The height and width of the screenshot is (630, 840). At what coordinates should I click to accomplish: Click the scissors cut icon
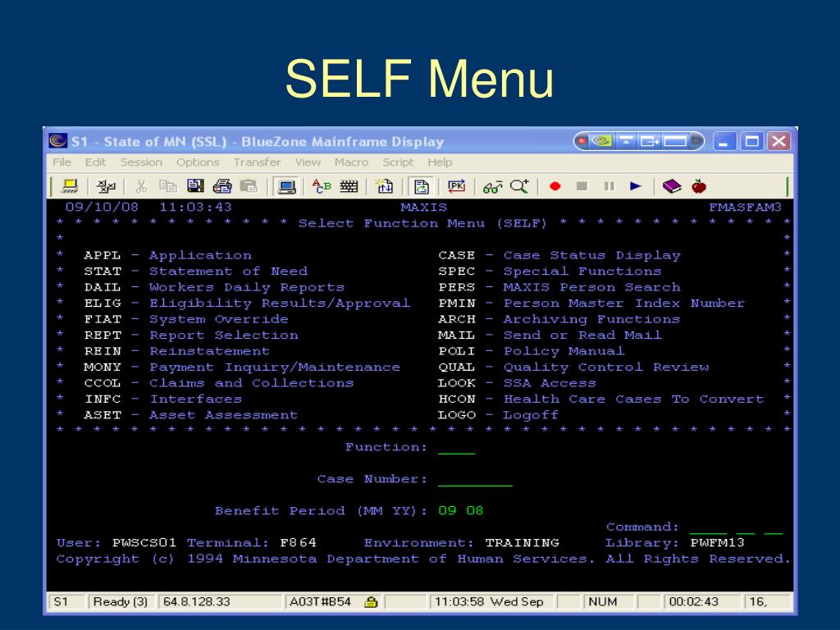(x=141, y=186)
